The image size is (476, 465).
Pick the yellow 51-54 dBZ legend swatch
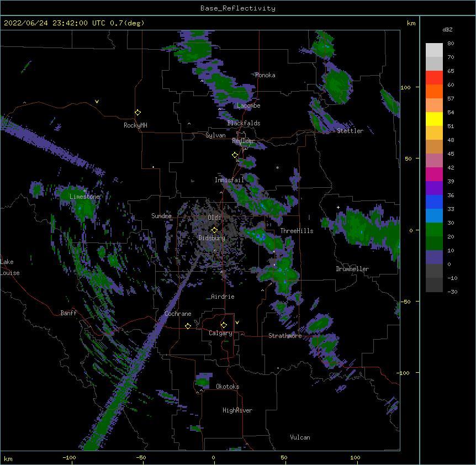coord(434,119)
